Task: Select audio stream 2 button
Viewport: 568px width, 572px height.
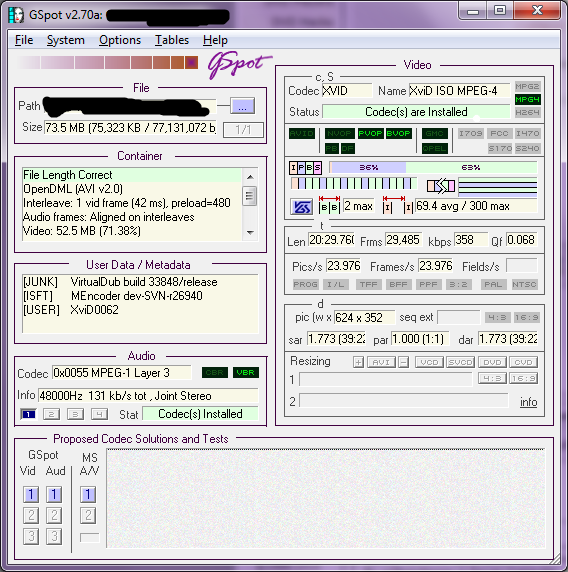Action: (51, 414)
